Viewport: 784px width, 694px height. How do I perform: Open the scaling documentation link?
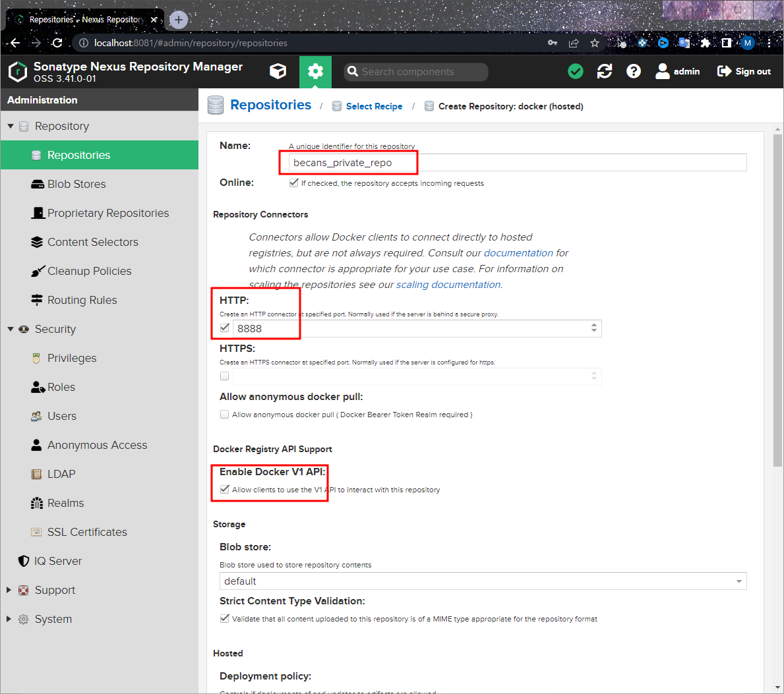pyautogui.click(x=448, y=284)
